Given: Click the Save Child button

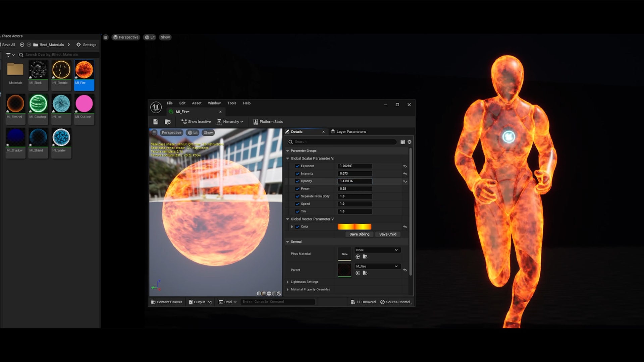Looking at the screenshot, I should [x=388, y=234].
